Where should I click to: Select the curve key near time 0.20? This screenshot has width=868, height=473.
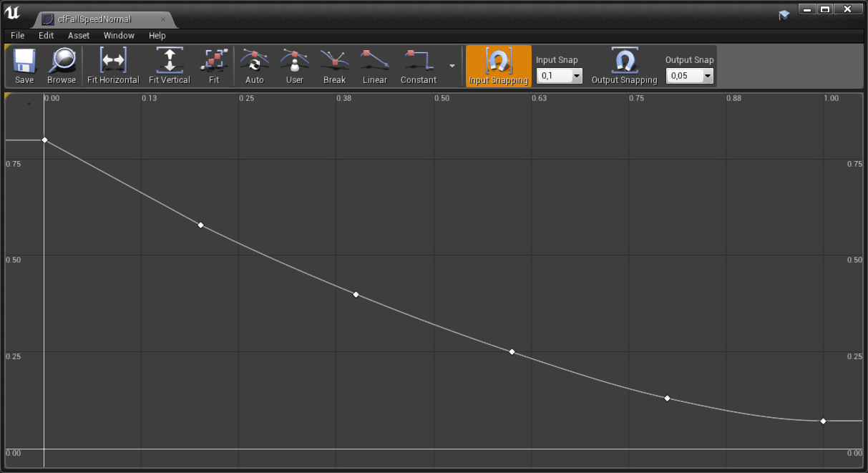200,225
